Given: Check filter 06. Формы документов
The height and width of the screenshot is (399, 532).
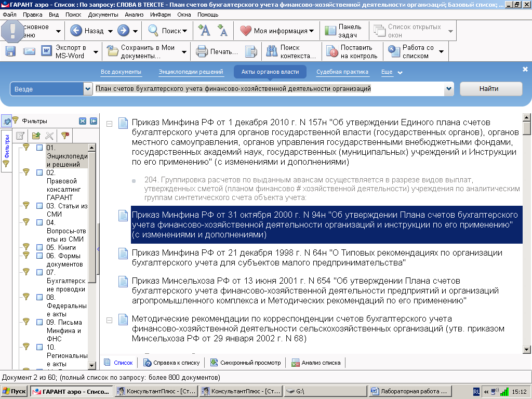Looking at the screenshot, I should point(39,256).
